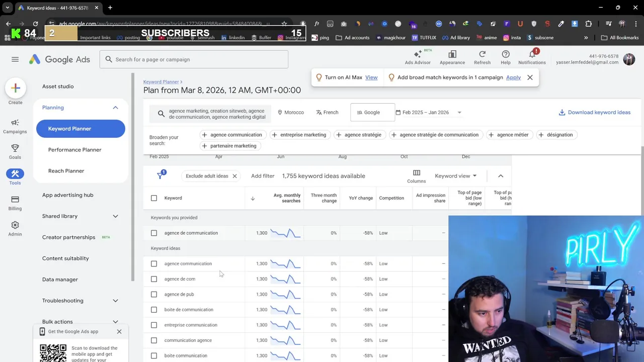The width and height of the screenshot is (644, 362).
Task: Open the Google Ads main menu hamburger
Action: [x=15, y=59]
